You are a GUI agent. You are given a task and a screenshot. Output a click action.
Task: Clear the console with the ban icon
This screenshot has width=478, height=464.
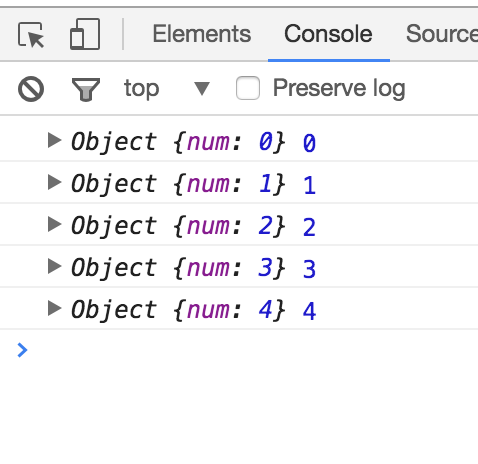pyautogui.click(x=31, y=89)
